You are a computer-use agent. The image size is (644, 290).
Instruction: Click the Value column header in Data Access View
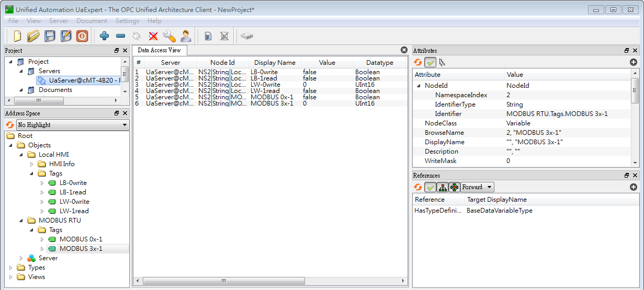(327, 63)
